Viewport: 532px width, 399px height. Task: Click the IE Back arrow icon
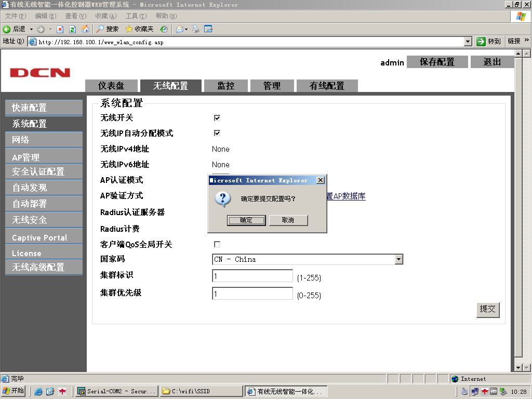[x=6, y=29]
